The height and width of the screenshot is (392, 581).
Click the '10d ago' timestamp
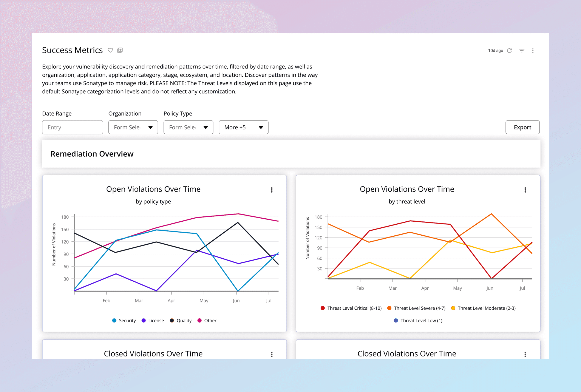[x=496, y=51]
